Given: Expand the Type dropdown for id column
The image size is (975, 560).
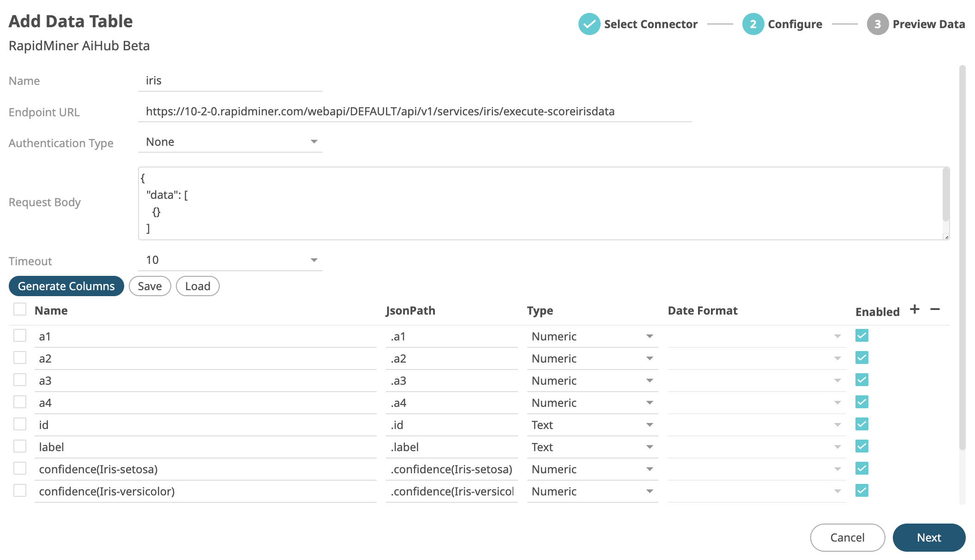Looking at the screenshot, I should 649,425.
